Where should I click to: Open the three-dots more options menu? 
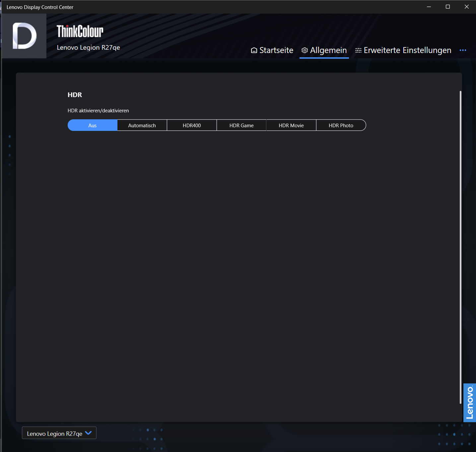click(x=463, y=50)
